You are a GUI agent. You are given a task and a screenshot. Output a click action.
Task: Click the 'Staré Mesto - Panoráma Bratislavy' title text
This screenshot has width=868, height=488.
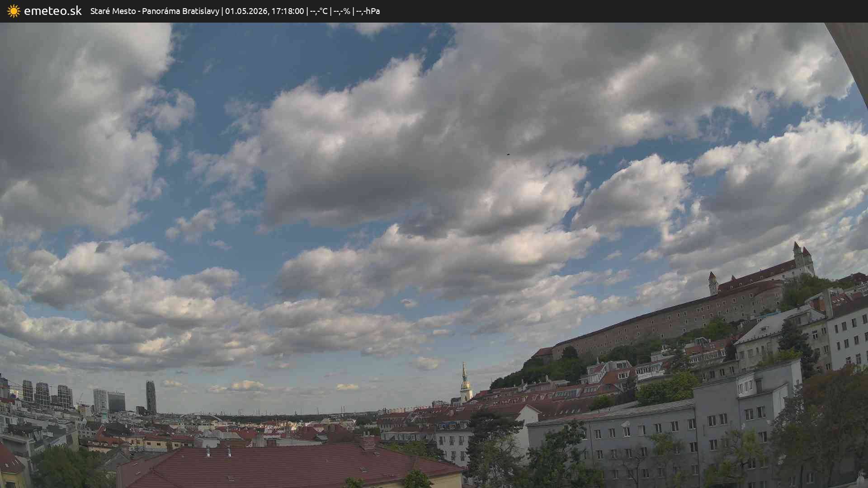pos(155,11)
